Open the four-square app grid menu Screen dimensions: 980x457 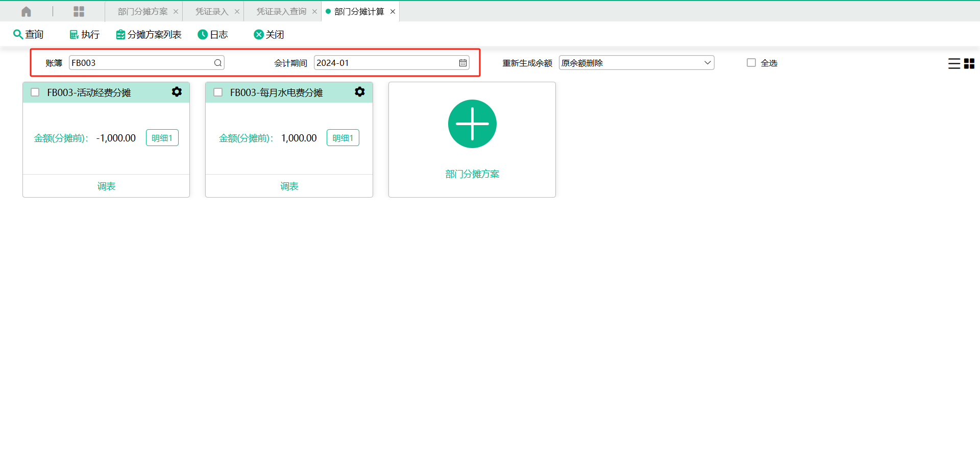[79, 11]
